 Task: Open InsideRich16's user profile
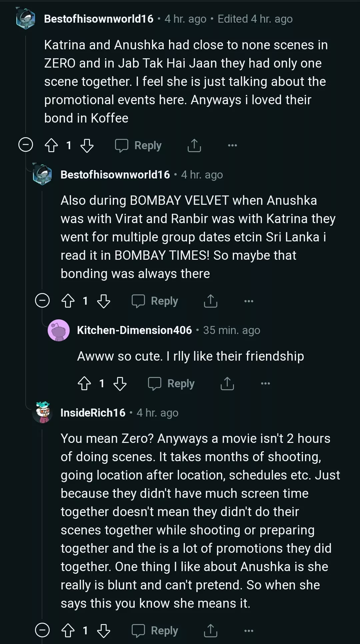click(x=93, y=413)
